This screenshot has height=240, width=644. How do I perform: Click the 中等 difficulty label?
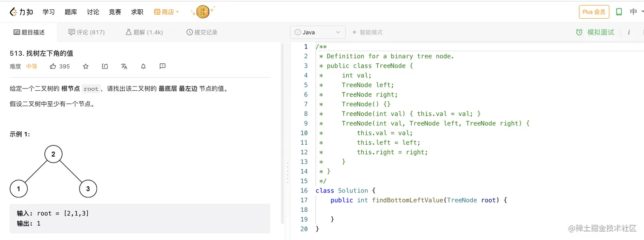click(32, 66)
